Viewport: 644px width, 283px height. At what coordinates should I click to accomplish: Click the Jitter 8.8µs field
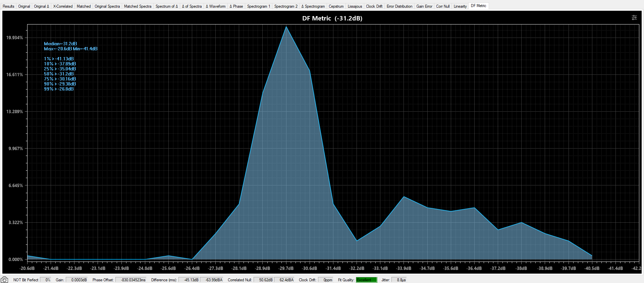[399, 280]
